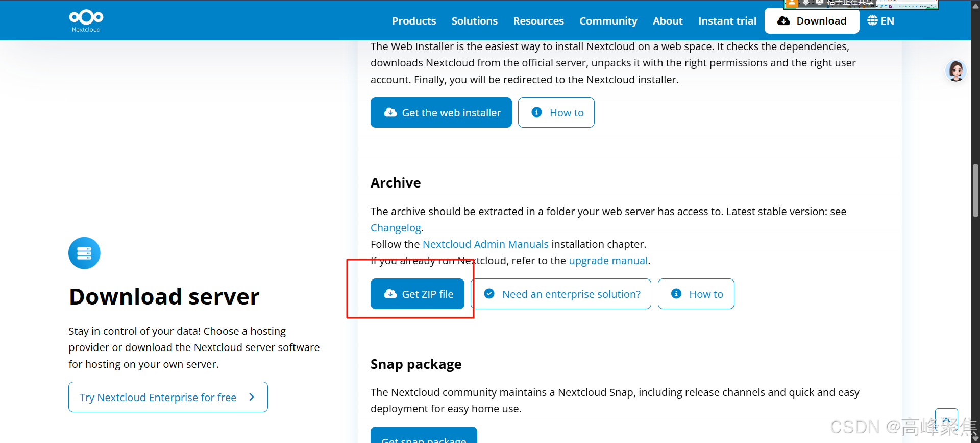
Task: Open Nextcloud Admin Manuals link
Action: pyautogui.click(x=485, y=244)
